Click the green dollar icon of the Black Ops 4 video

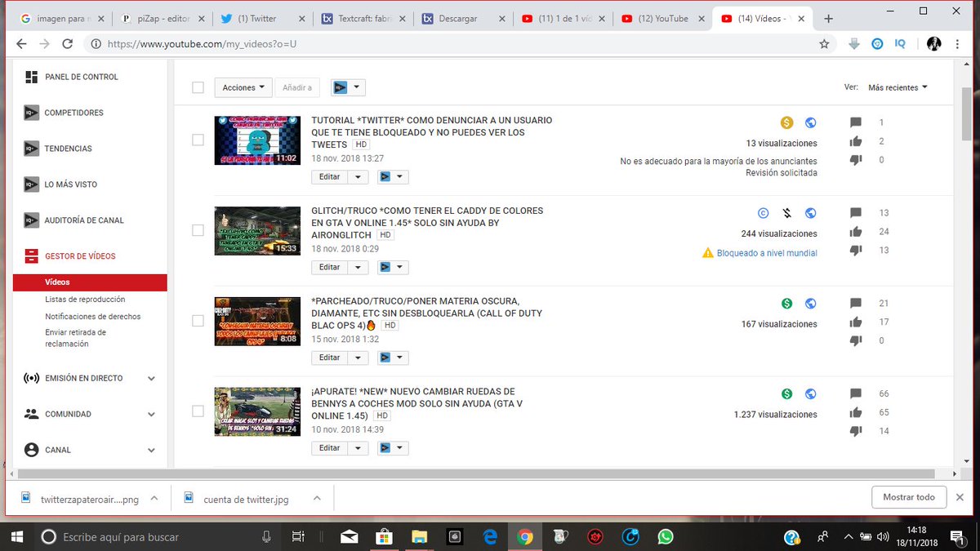[x=786, y=304]
